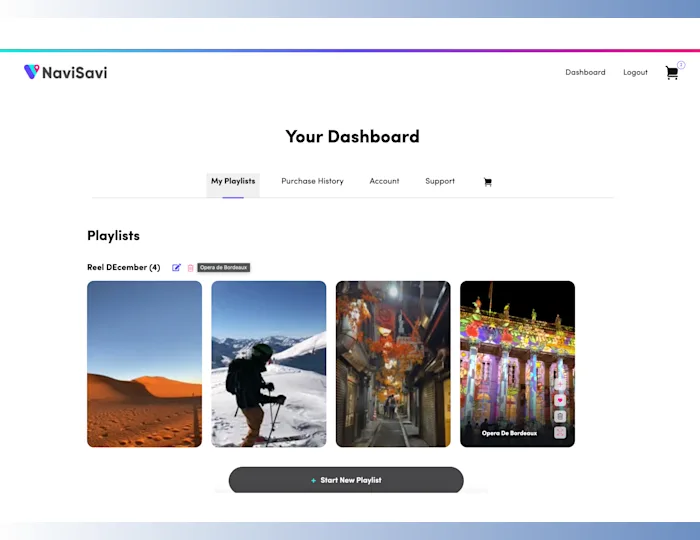Click trash icon on Opera De Bordeaux card
This screenshot has width=700, height=540.
tap(560, 416)
